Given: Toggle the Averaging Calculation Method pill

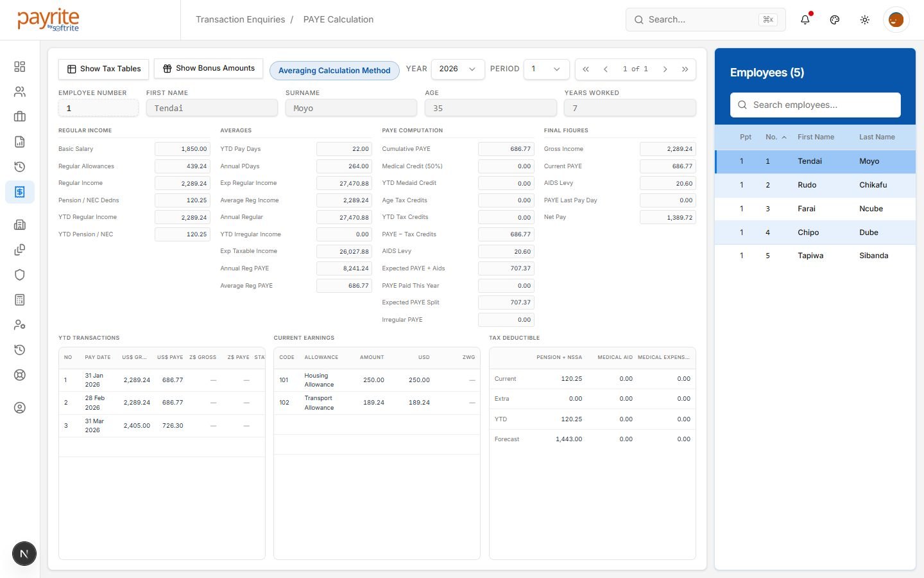Looking at the screenshot, I should point(334,71).
